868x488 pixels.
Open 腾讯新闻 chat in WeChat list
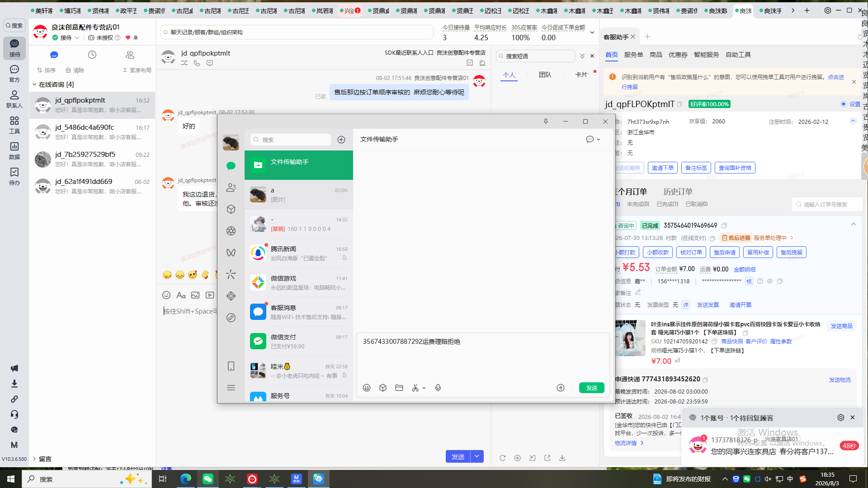pyautogui.click(x=298, y=253)
